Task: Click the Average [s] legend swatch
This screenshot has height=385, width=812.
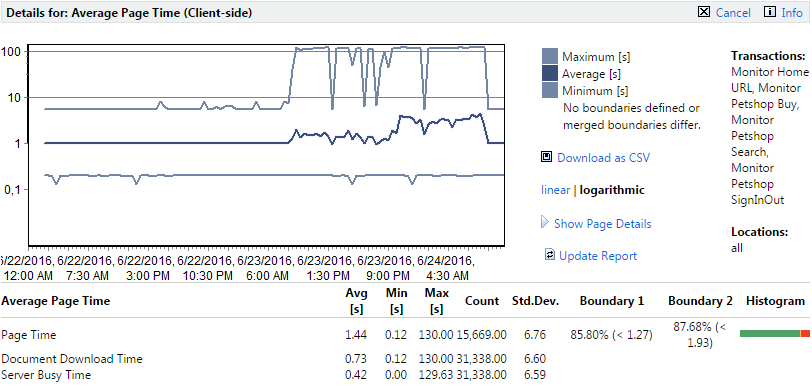Action: pyautogui.click(x=549, y=73)
